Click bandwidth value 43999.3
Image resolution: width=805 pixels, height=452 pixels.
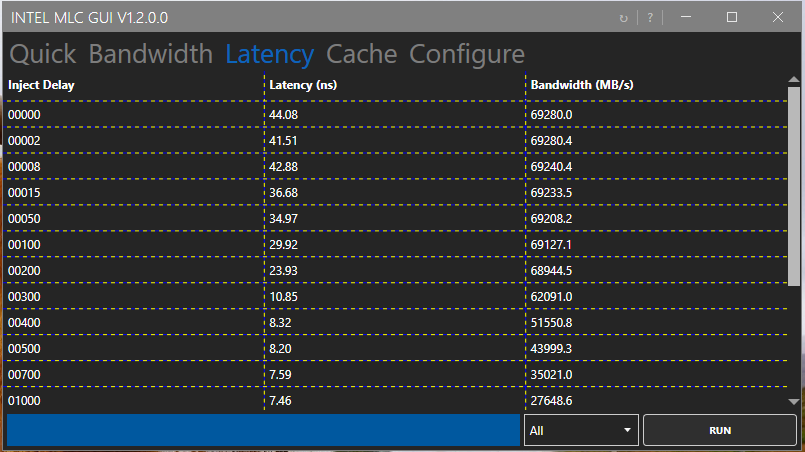point(551,349)
